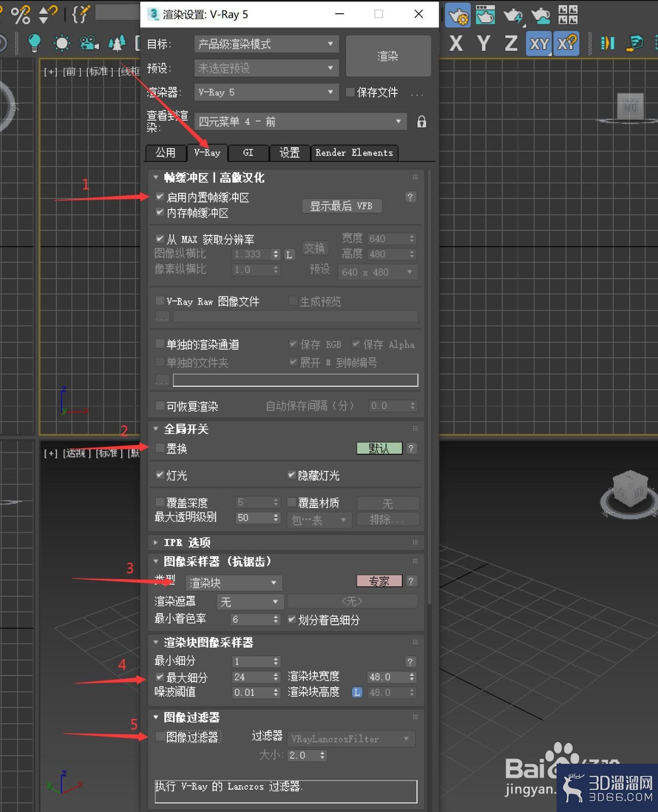Constrain to Z axis
658x812 pixels.
click(x=511, y=43)
